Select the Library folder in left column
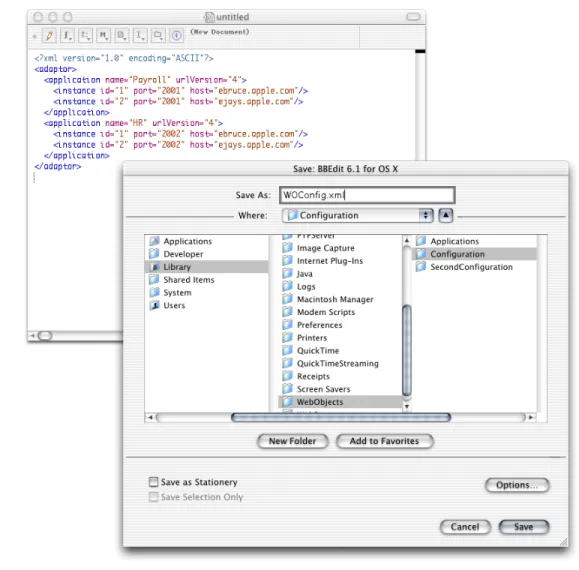Screen dimensions: 579x570 tap(207, 267)
